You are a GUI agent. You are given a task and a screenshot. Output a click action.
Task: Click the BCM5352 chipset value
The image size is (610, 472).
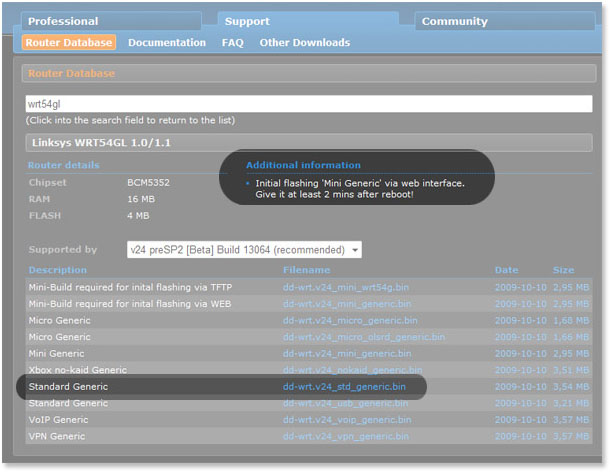pyautogui.click(x=148, y=182)
